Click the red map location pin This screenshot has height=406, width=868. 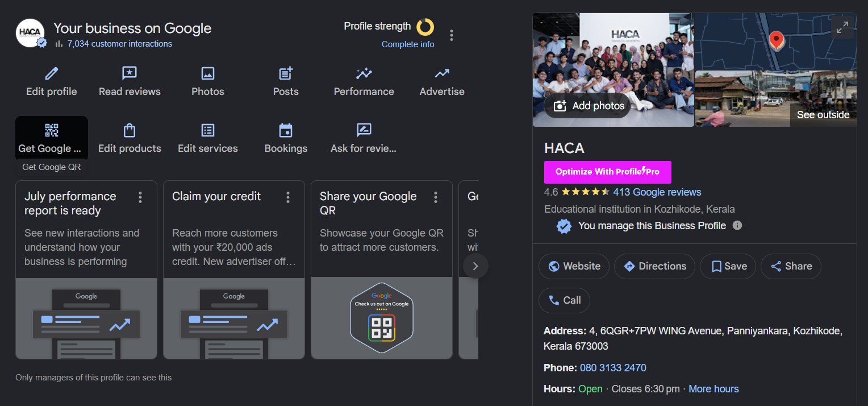776,42
